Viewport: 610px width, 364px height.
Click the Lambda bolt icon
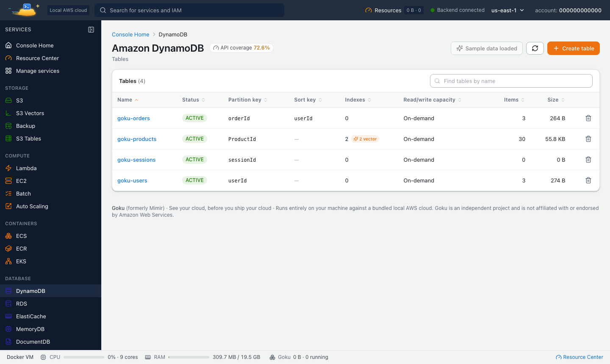(x=8, y=168)
